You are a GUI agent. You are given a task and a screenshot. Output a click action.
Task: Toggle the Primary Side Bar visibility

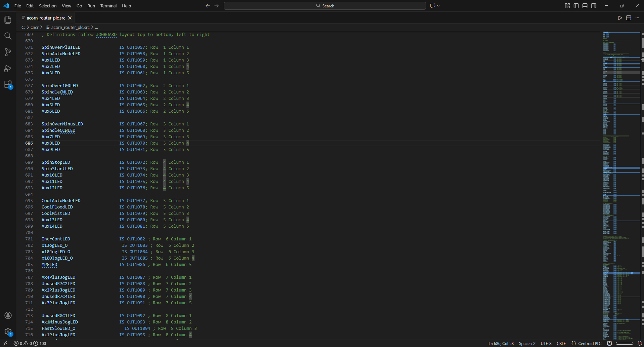point(576,6)
